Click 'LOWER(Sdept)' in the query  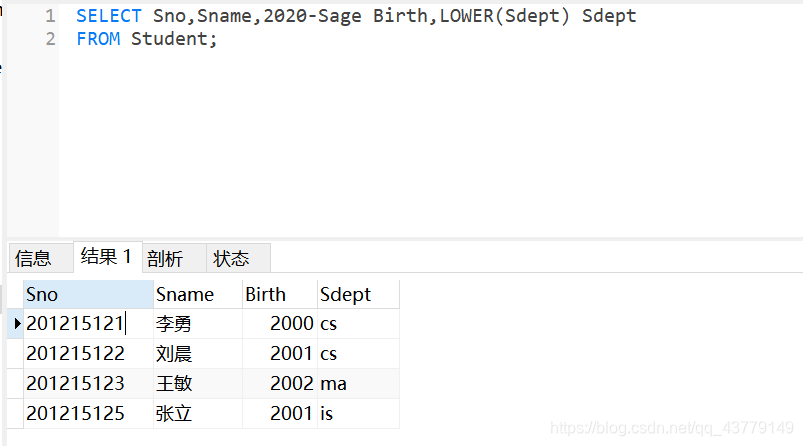point(504,16)
